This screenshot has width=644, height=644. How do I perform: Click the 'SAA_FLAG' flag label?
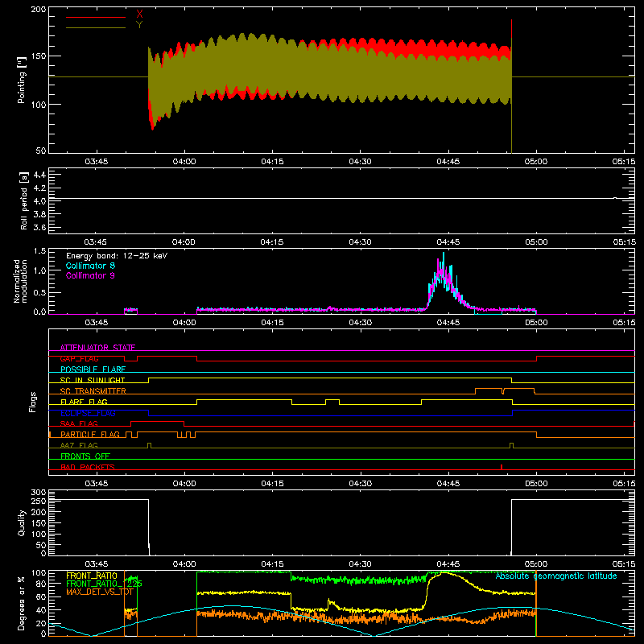coord(79,423)
